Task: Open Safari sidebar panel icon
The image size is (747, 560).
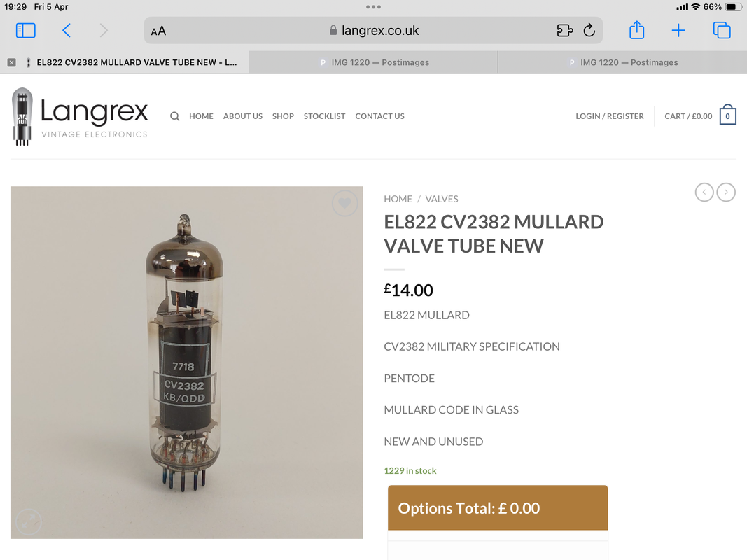Action: 26,31
